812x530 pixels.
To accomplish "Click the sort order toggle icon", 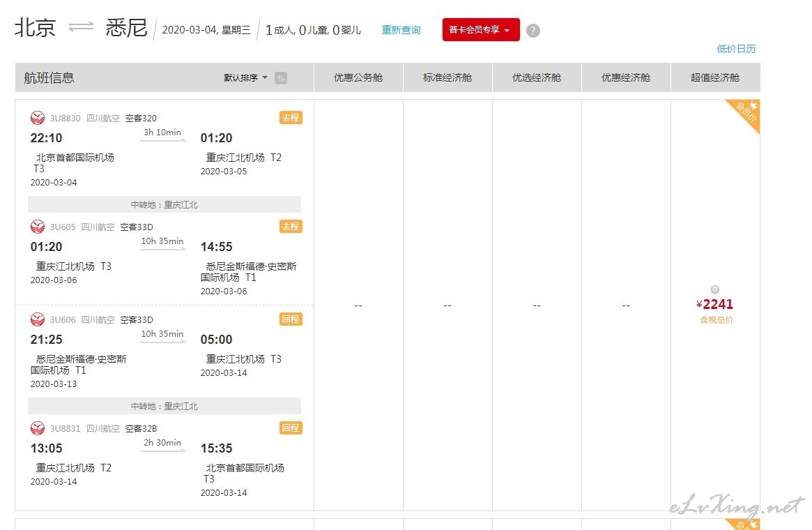I will [281, 78].
